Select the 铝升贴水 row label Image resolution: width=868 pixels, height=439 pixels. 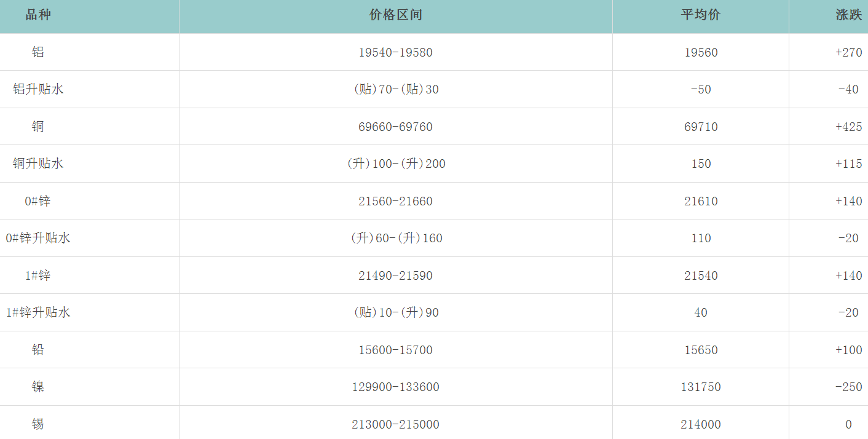(38, 89)
